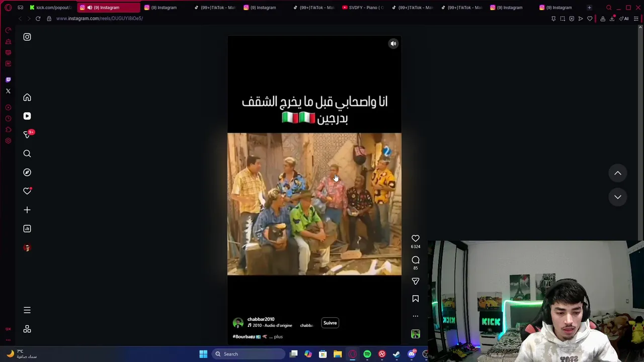Open Opera sidebar settings gear

pos(8,141)
